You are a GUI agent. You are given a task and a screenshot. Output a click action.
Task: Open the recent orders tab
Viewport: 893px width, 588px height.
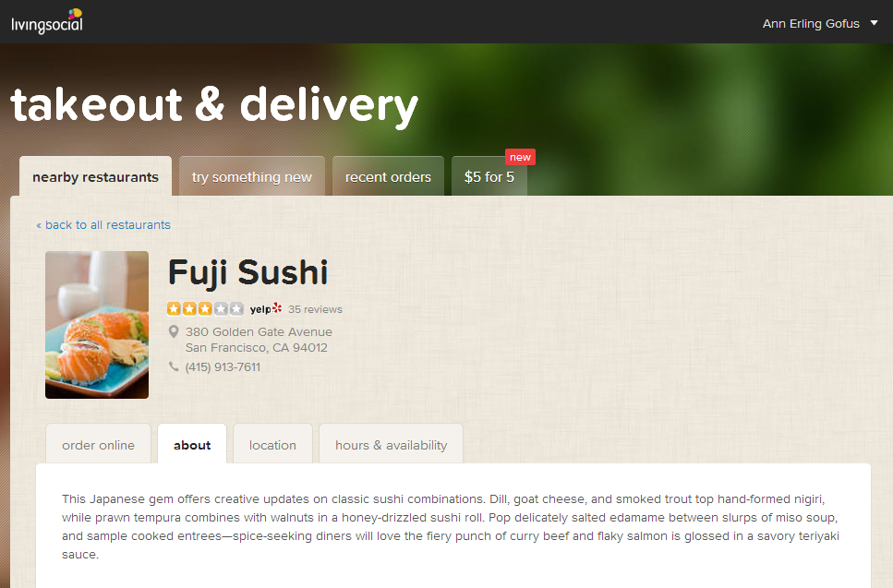[x=388, y=176]
